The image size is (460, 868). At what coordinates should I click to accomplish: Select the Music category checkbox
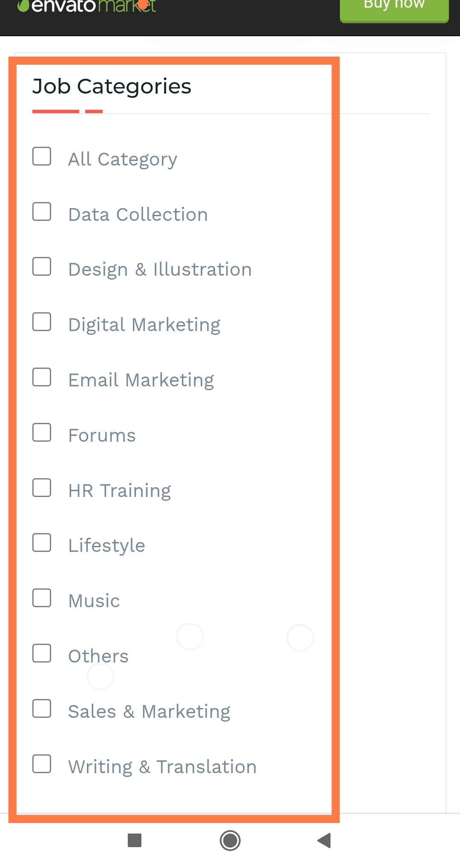point(42,598)
